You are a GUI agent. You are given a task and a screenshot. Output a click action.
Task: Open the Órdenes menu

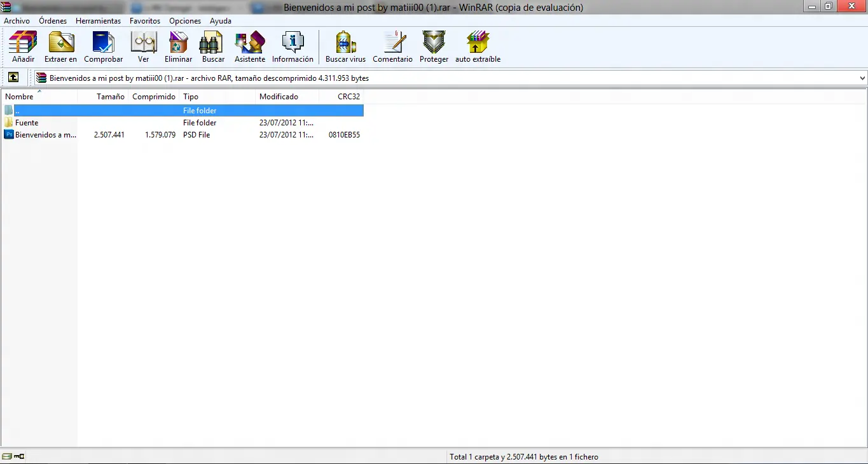53,21
